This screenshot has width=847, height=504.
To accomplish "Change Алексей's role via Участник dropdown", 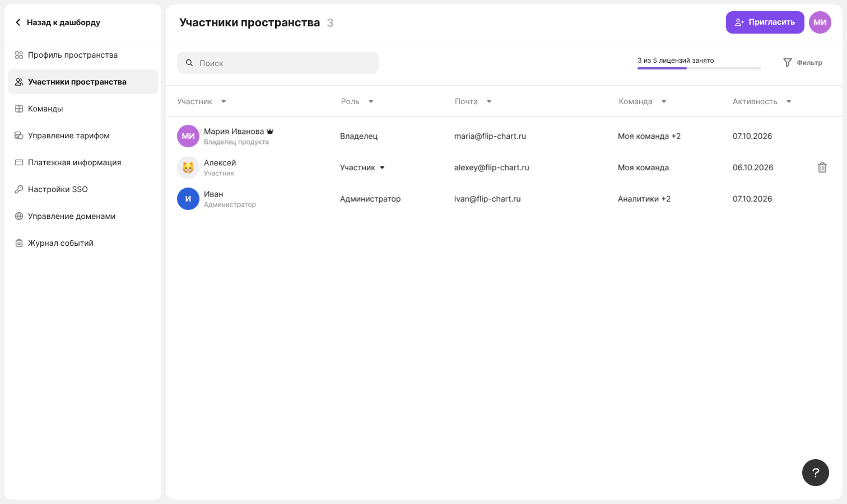I will pos(362,167).
